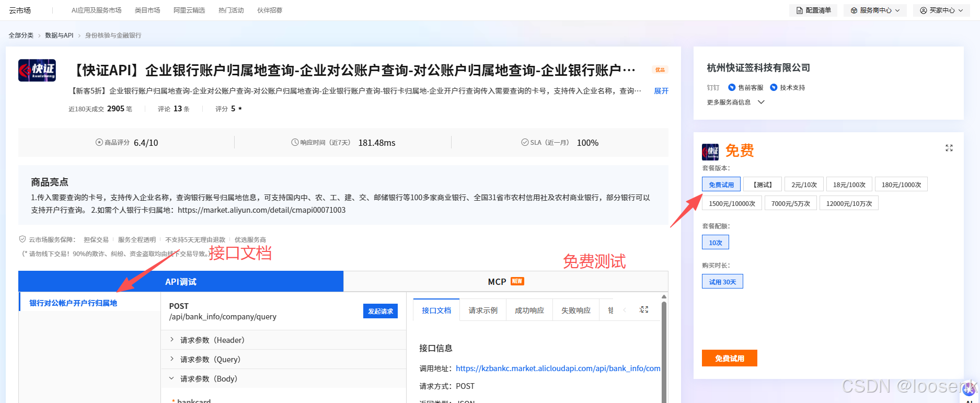Open 伙伴招募 menu item
The width and height of the screenshot is (980, 403).
270,10
